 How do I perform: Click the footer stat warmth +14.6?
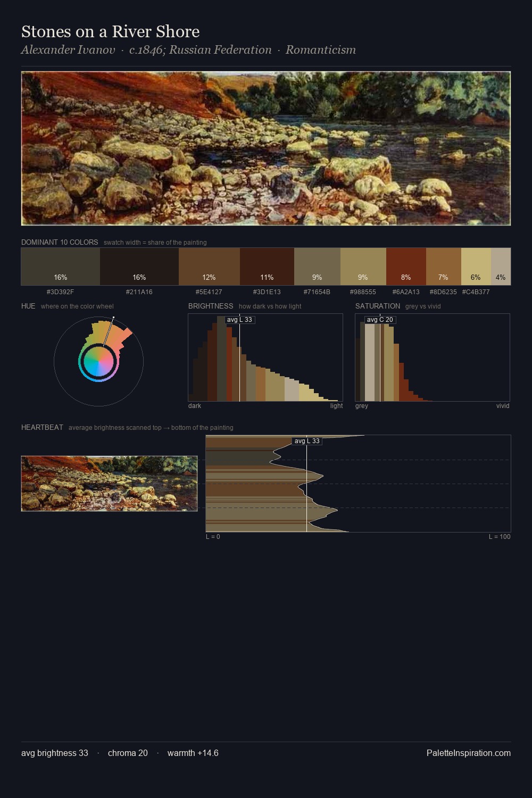[193, 753]
